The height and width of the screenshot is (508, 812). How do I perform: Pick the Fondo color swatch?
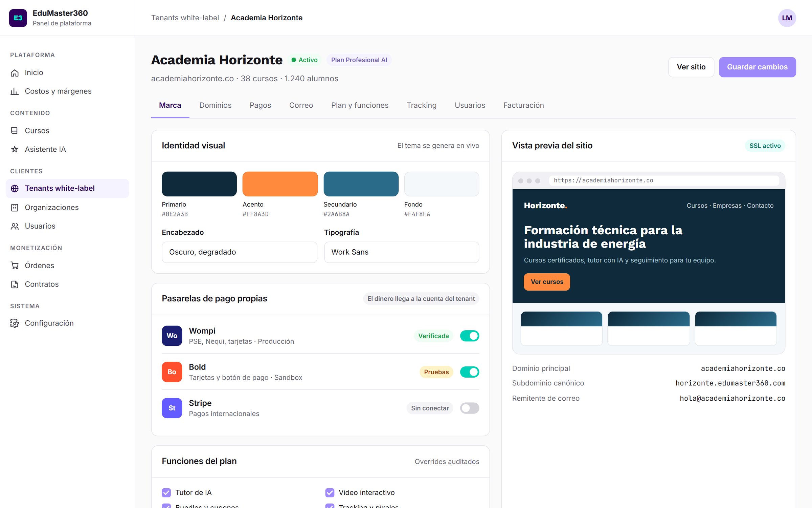click(x=442, y=184)
